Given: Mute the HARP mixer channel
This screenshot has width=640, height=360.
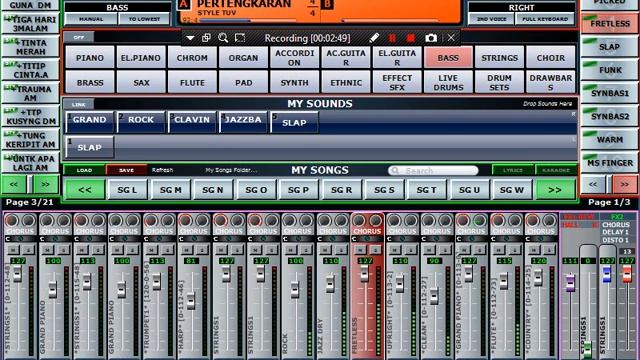Looking at the screenshot, I should tap(187, 249).
